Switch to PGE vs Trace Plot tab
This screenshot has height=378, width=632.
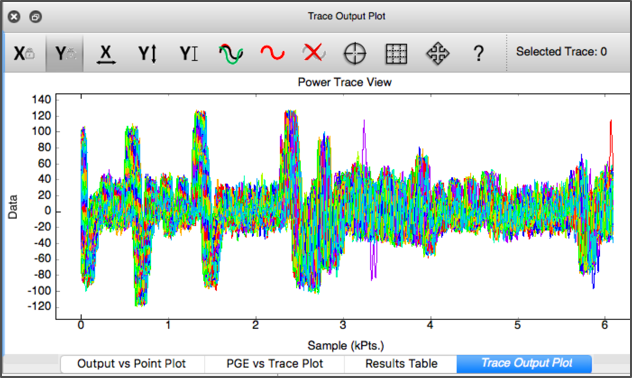point(274,363)
